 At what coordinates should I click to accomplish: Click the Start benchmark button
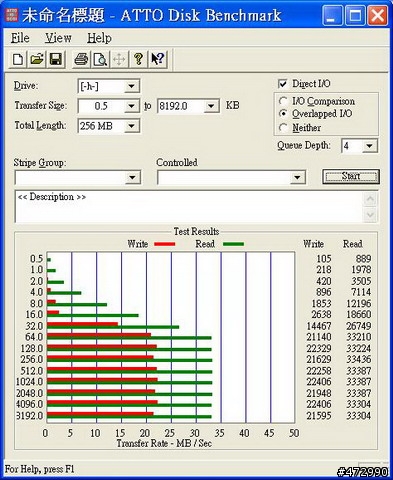351,176
